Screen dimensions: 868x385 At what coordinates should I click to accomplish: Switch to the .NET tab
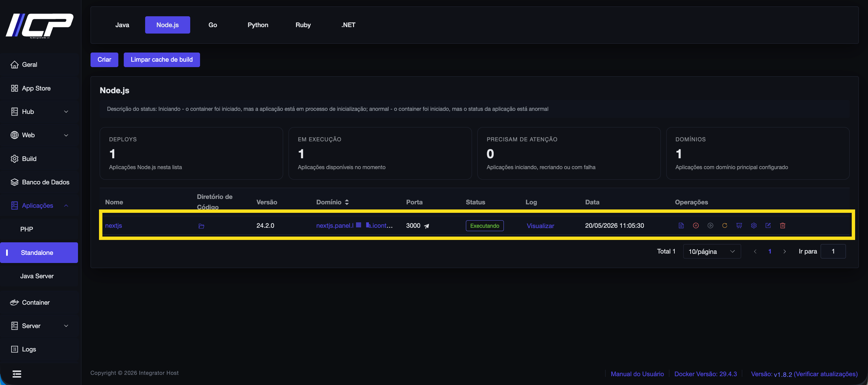348,25
